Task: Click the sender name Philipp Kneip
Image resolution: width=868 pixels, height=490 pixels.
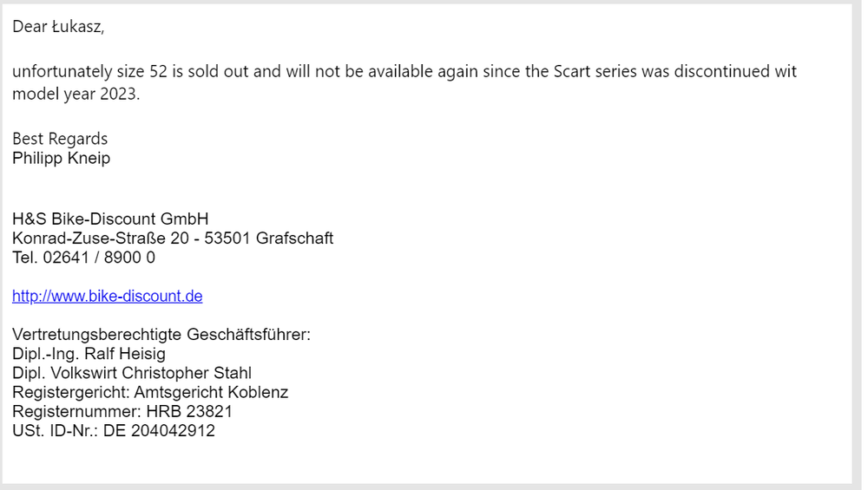Action: (x=61, y=158)
